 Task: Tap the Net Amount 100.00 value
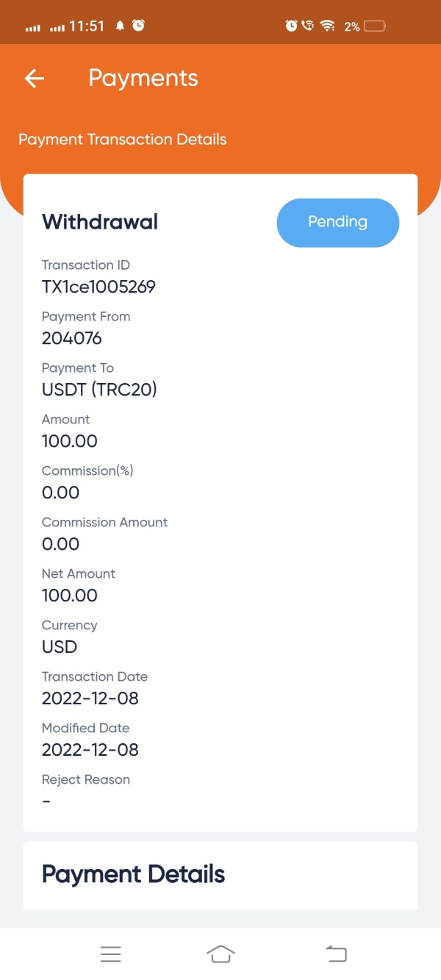70,595
